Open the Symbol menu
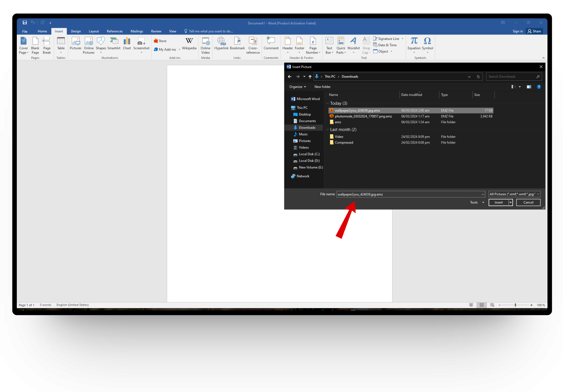Viewport: 563px width, 392px height. [x=427, y=45]
